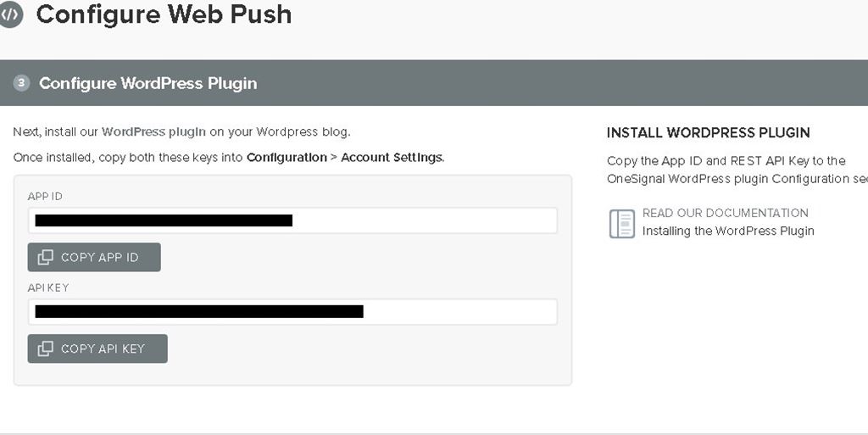Open Installing the WordPress Plugin link
The image size is (868, 435).
728,231
